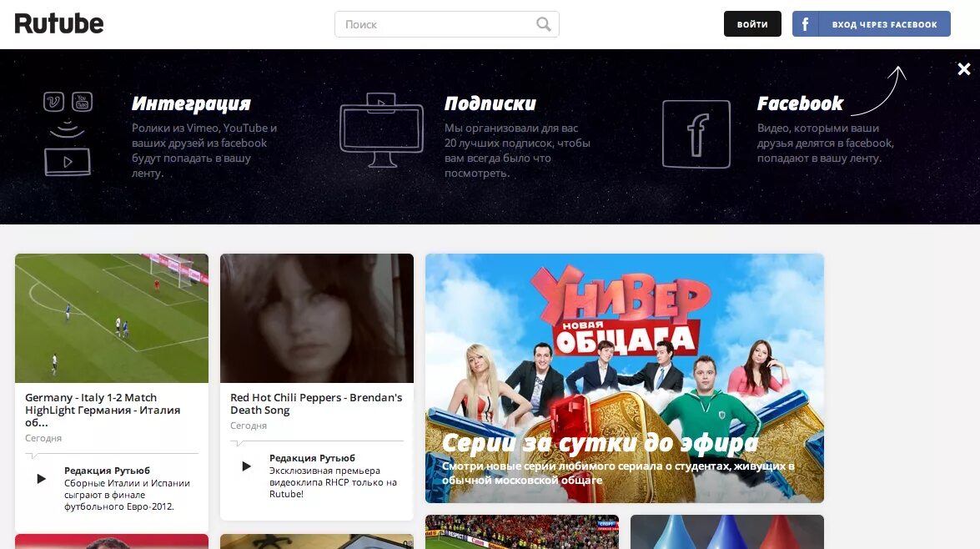Click Редакция Рутьюб under the RHCP card
Viewport: 980px width, 549px height.
pos(312,458)
